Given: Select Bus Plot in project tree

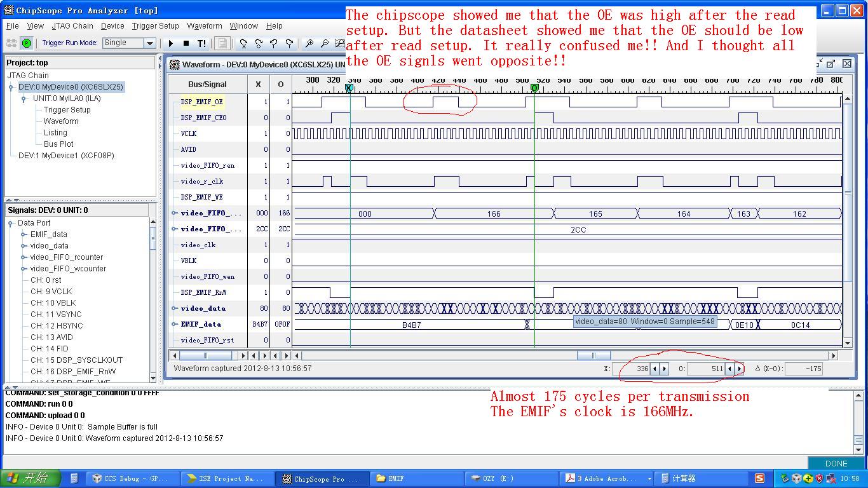Looking at the screenshot, I should 58,144.
